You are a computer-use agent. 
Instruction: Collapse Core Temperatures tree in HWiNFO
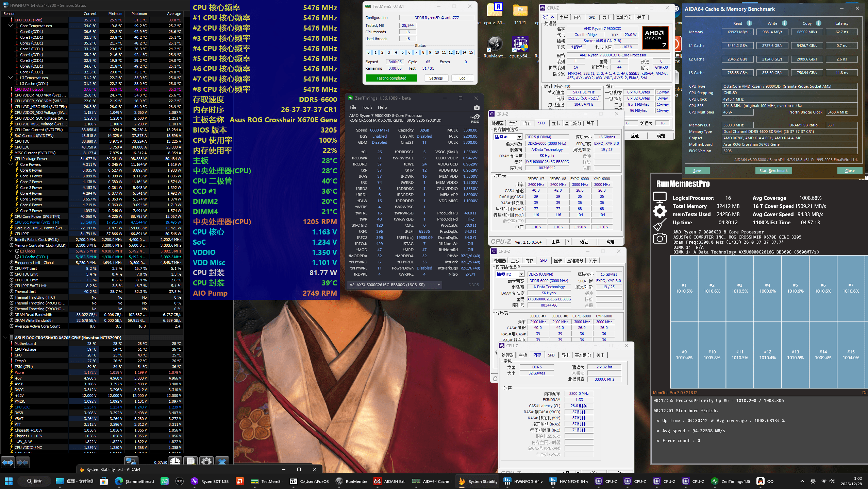[11, 26]
